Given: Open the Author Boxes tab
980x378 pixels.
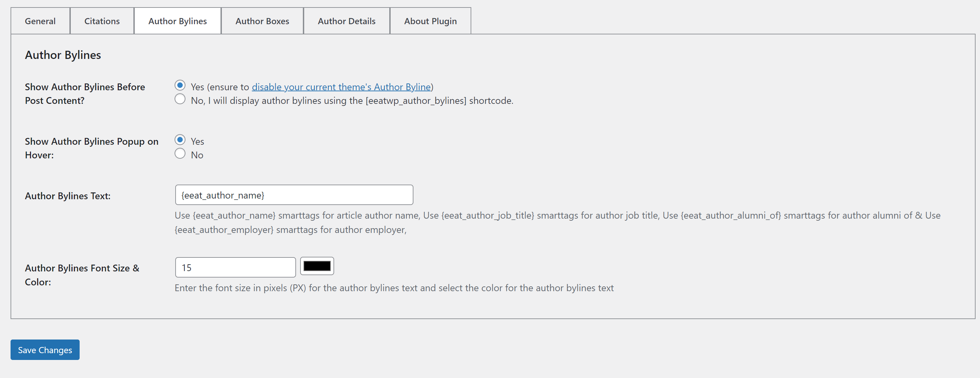Looking at the screenshot, I should 262,21.
